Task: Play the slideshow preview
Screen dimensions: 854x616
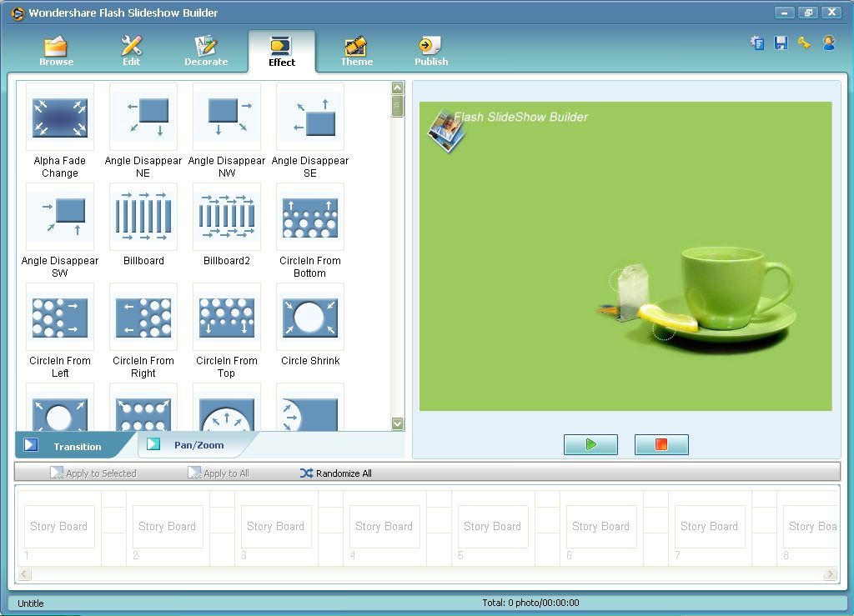Action: pos(590,444)
